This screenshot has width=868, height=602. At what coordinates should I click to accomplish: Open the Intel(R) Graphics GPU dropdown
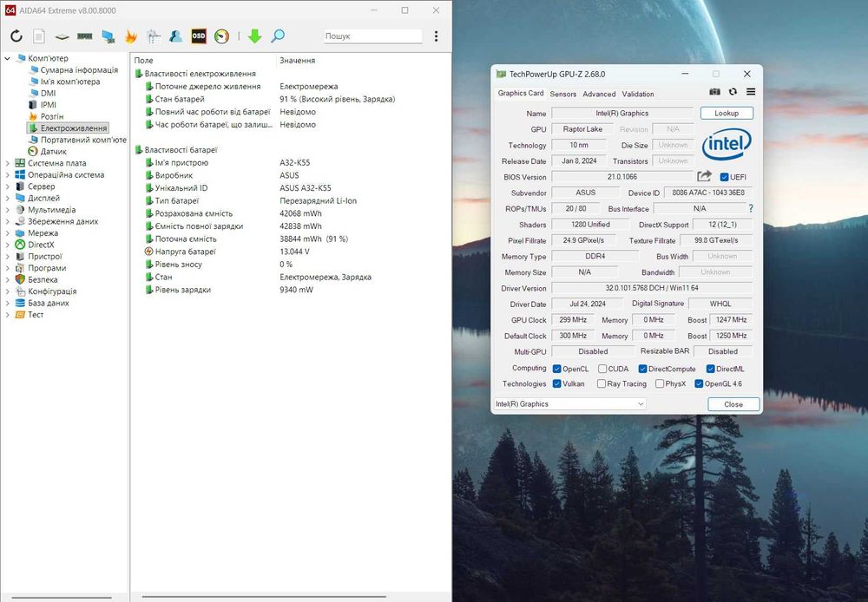point(569,404)
